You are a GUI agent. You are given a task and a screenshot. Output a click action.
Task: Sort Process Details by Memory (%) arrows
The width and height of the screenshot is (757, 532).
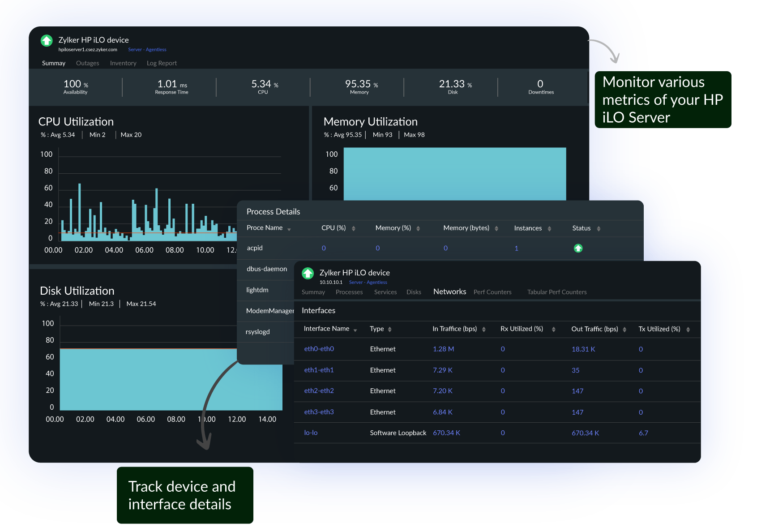[x=418, y=228]
